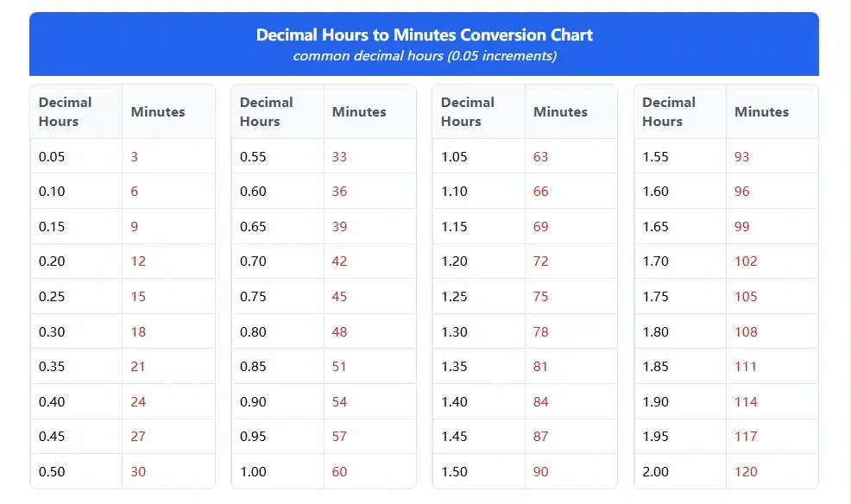Select the 1.25 decimal hours cell
The width and height of the screenshot is (851, 504).
pyautogui.click(x=454, y=297)
